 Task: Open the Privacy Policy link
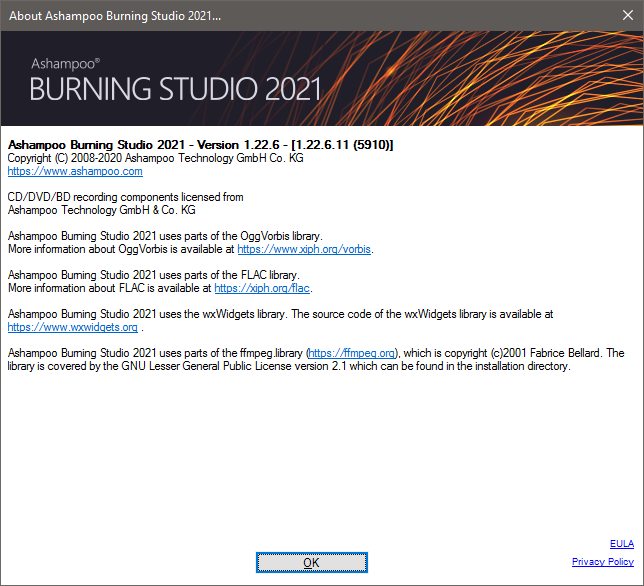(x=603, y=561)
